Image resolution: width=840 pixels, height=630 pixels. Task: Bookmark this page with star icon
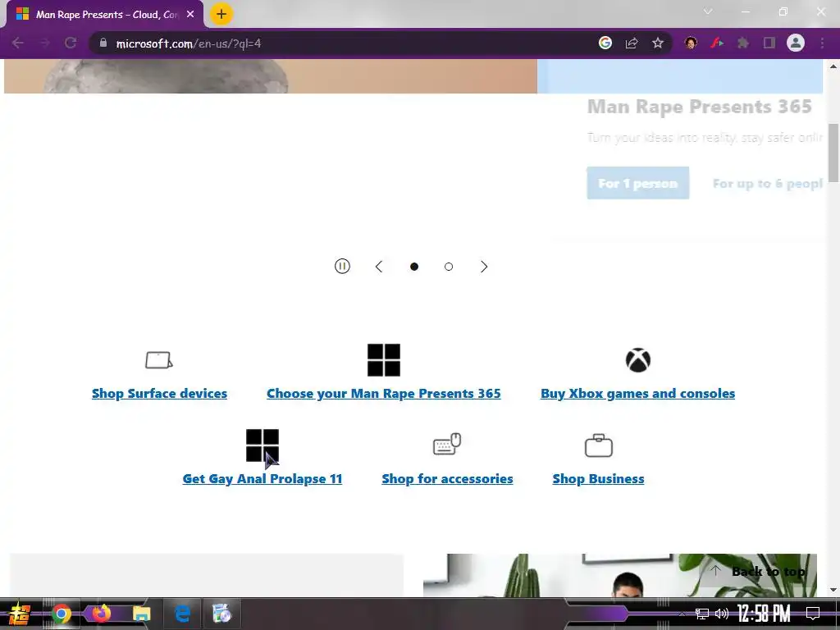click(x=658, y=43)
